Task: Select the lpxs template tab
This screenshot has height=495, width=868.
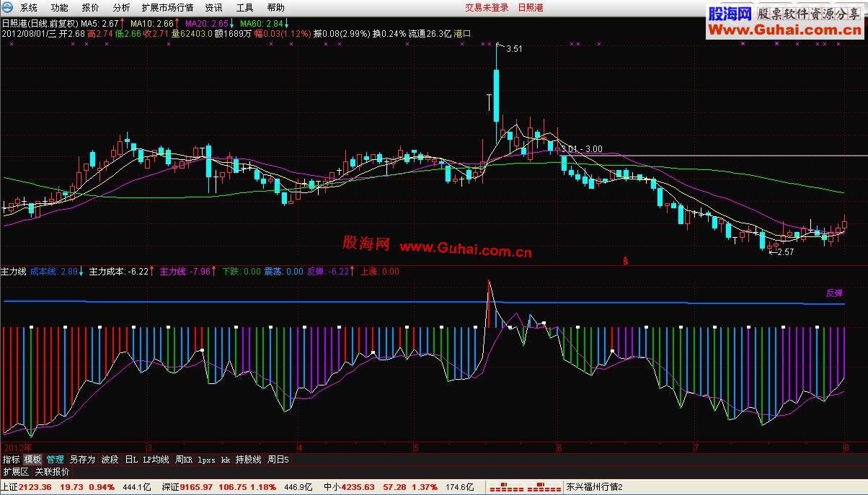Action: click(x=207, y=459)
